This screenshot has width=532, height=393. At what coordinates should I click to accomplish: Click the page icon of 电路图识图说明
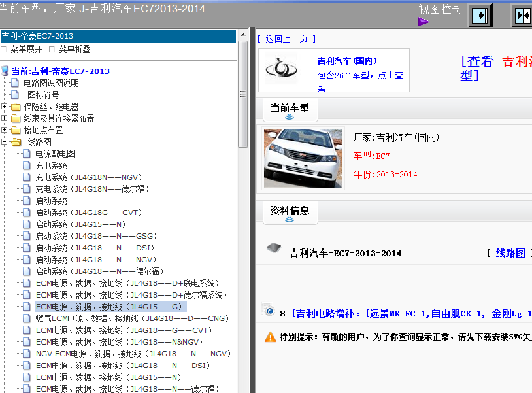click(14, 83)
